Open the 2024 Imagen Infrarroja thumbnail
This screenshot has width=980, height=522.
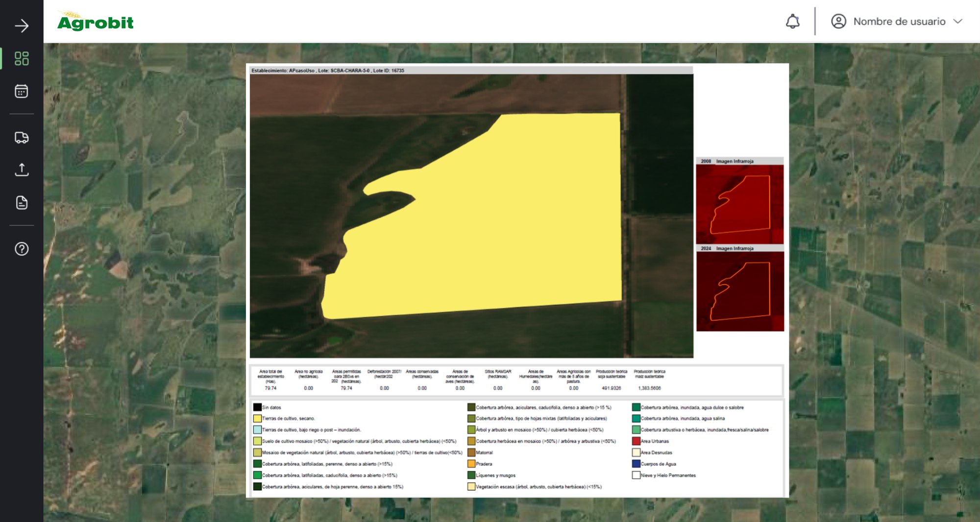[740, 291]
